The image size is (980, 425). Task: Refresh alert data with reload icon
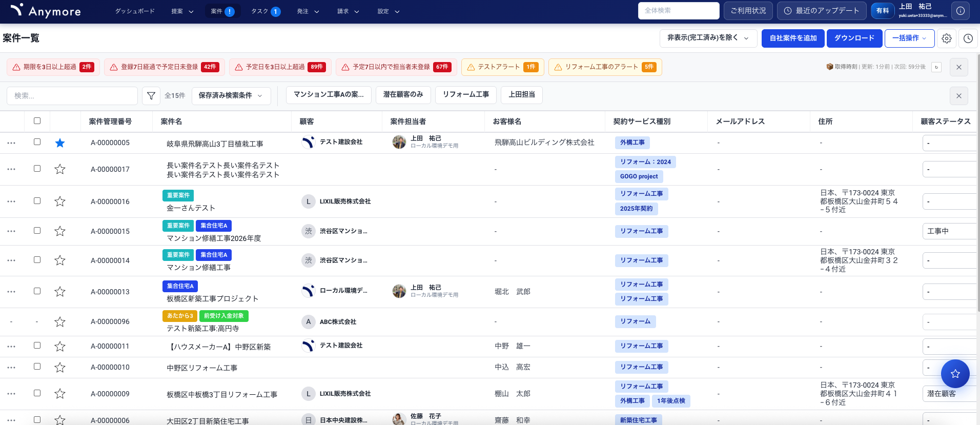pyautogui.click(x=936, y=67)
